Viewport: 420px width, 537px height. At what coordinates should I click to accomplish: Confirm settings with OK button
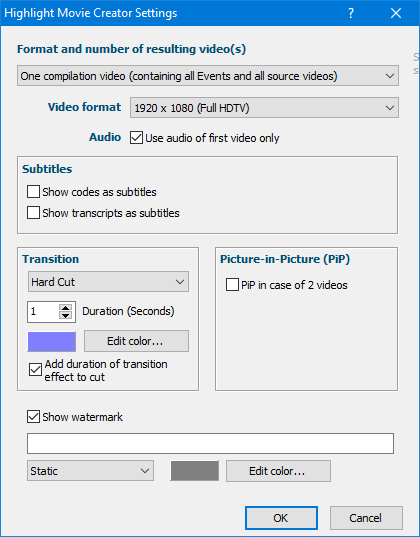click(281, 518)
